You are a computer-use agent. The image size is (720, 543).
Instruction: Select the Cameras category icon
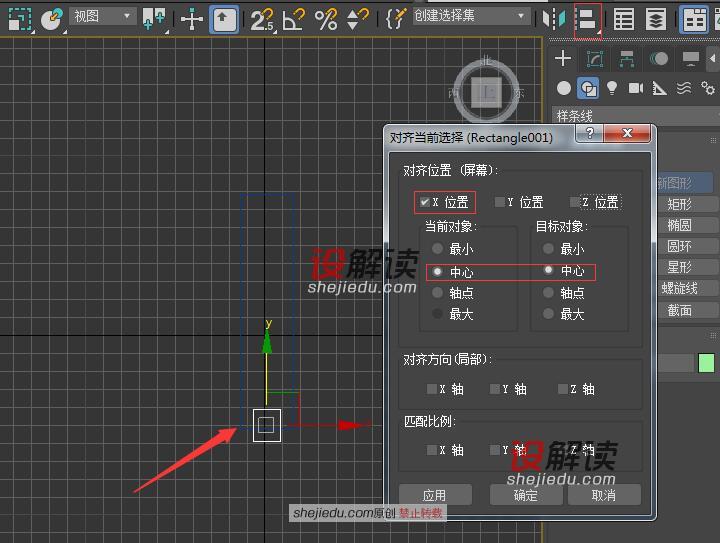(x=636, y=88)
